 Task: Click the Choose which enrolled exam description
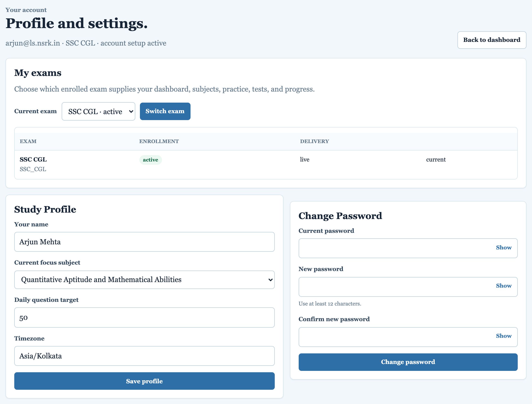[164, 89]
